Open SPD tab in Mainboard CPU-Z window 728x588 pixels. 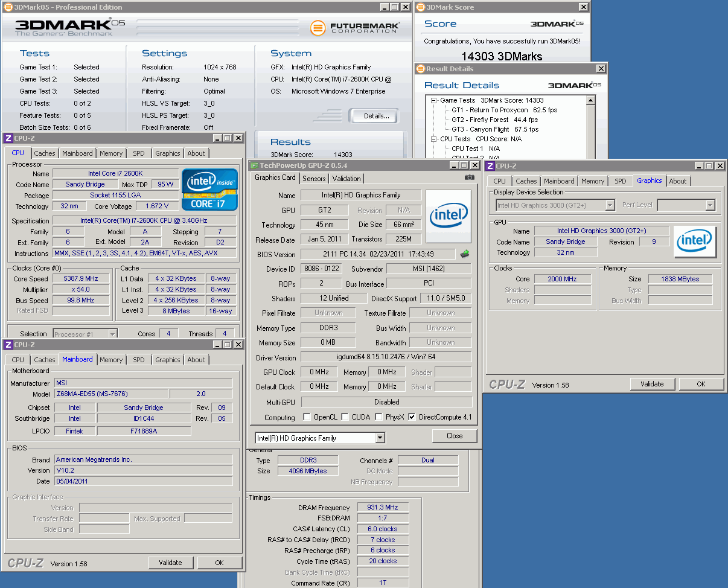tap(139, 360)
